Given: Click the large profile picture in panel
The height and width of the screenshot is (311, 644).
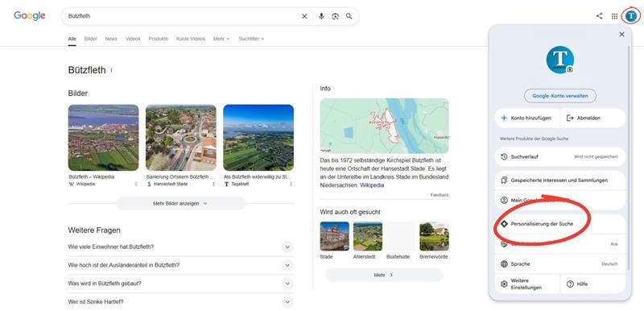Looking at the screenshot, I should 559,60.
